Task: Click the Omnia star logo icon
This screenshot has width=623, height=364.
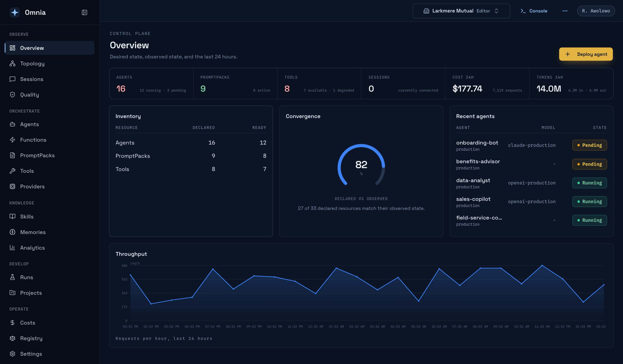Action: (x=15, y=12)
